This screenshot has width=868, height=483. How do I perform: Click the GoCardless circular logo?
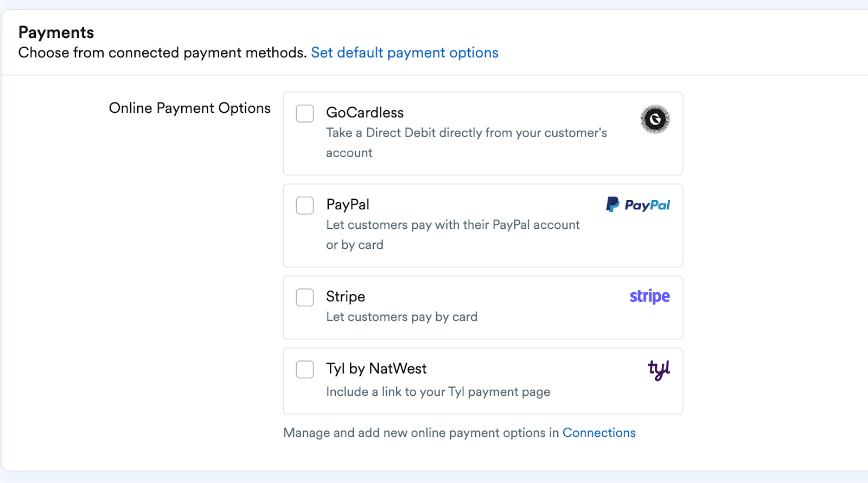tap(654, 119)
